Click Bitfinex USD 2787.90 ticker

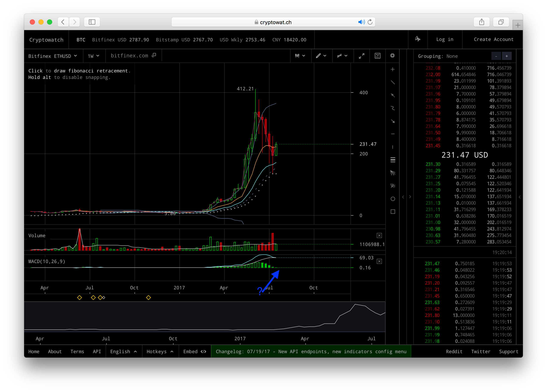120,40
